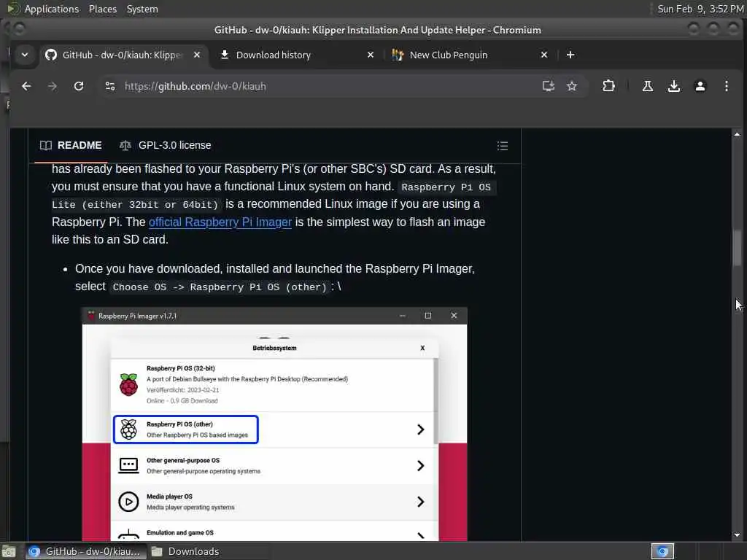747x560 pixels.
Task: Open Chrome Labs flask icon
Action: (x=648, y=86)
